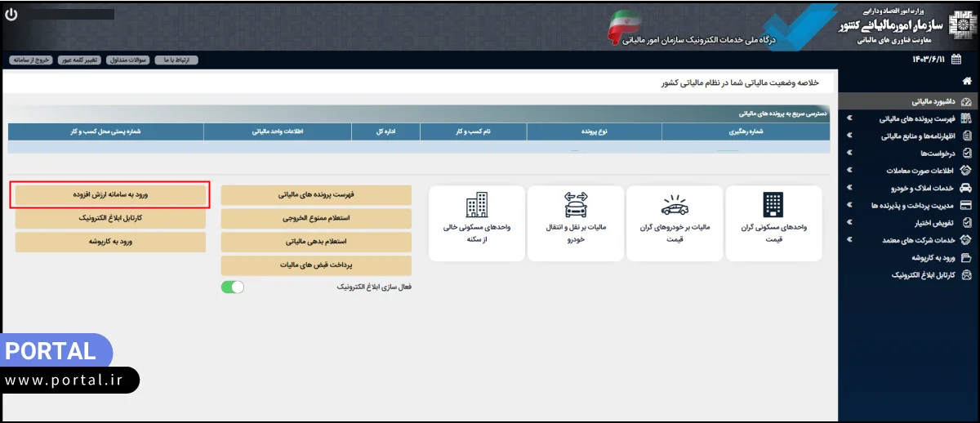980x423 pixels.
Task: Click the کارتابل ابلاغ الکترونیک tan button
Action: click(x=110, y=219)
